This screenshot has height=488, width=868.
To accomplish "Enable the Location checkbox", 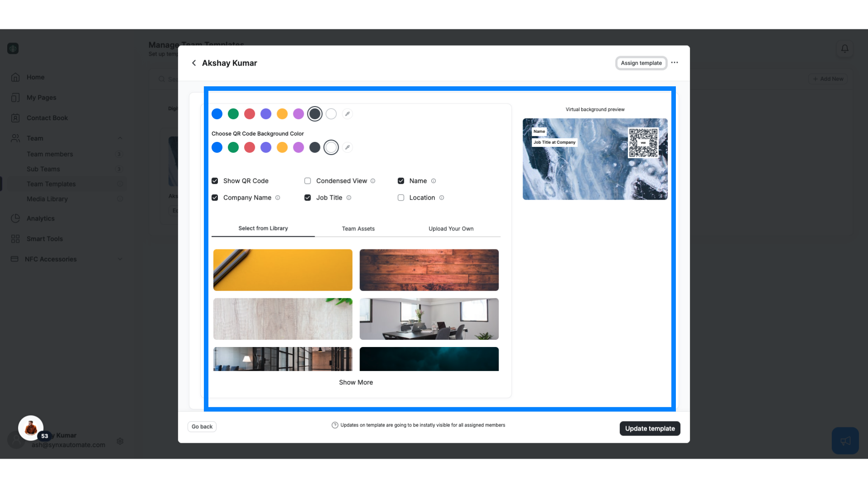I will 401,198.
